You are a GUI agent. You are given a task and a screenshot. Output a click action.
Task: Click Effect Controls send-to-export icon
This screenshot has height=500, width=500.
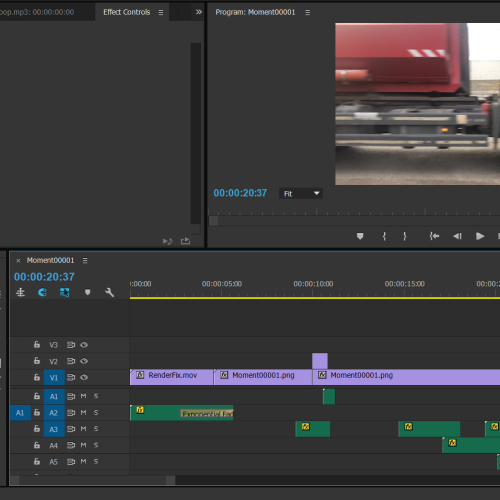(185, 241)
